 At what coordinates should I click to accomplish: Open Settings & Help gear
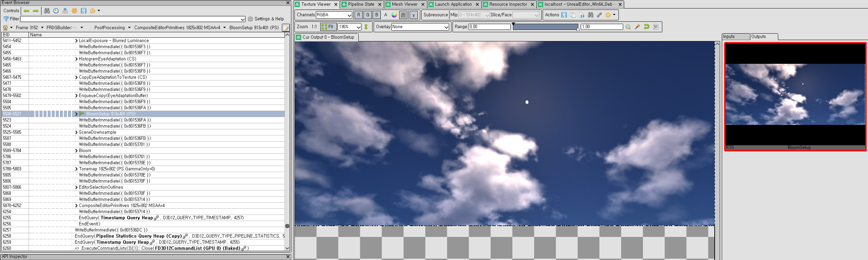(266, 19)
